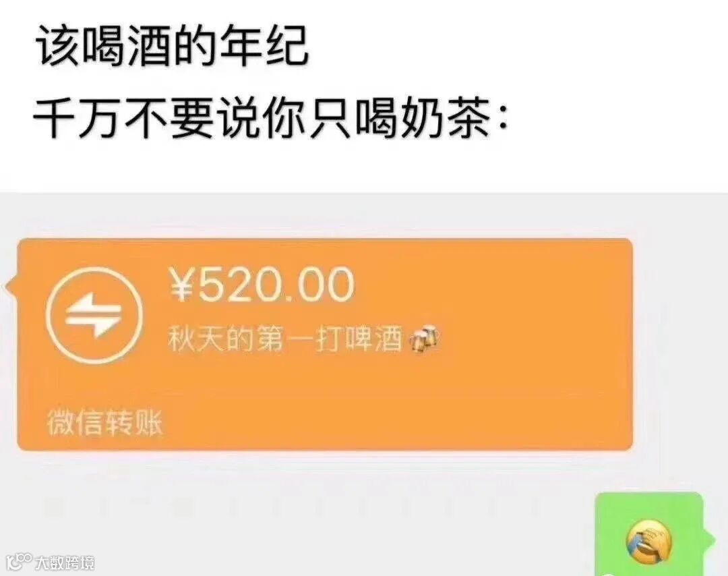Select the line 千万不要说你只喝奶茶

[271, 116]
